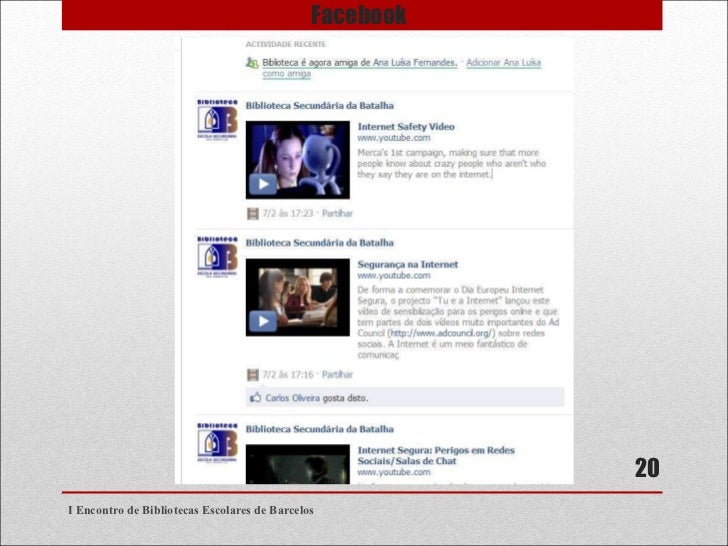728x546 pixels.
Task: Click www.youtube.com under Segurança na Internet
Action: (394, 276)
